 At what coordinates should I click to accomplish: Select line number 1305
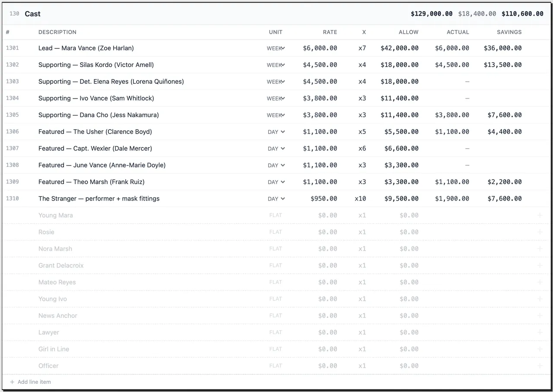click(12, 115)
